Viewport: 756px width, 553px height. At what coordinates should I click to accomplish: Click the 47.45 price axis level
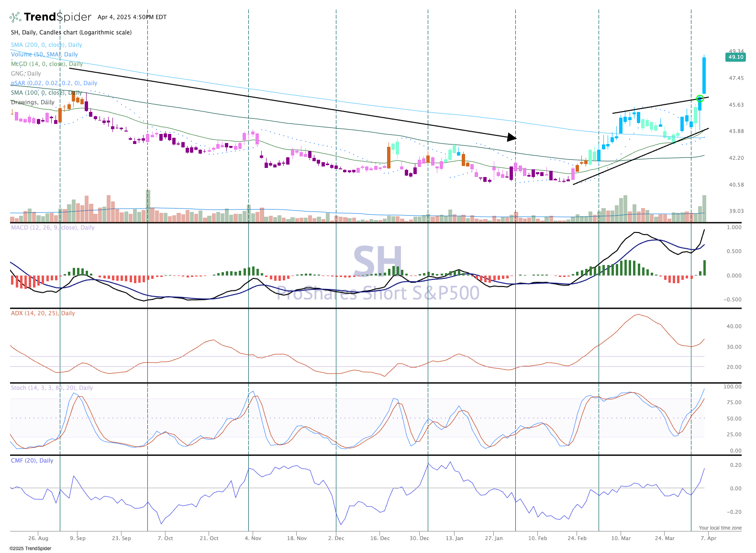[x=736, y=78]
